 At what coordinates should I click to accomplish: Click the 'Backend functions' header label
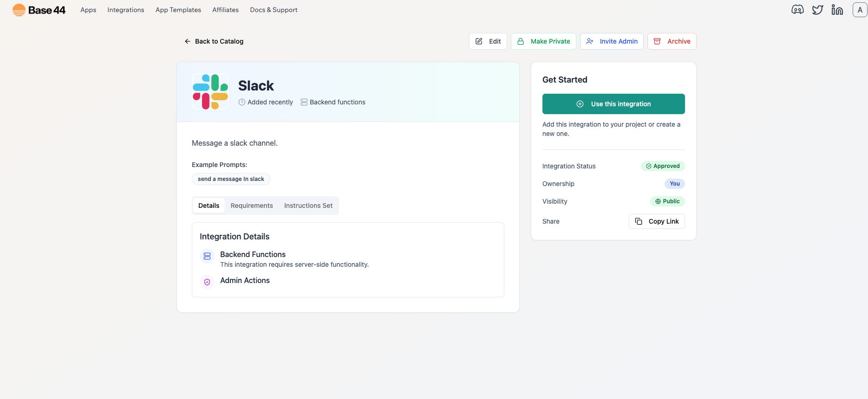pos(333,102)
